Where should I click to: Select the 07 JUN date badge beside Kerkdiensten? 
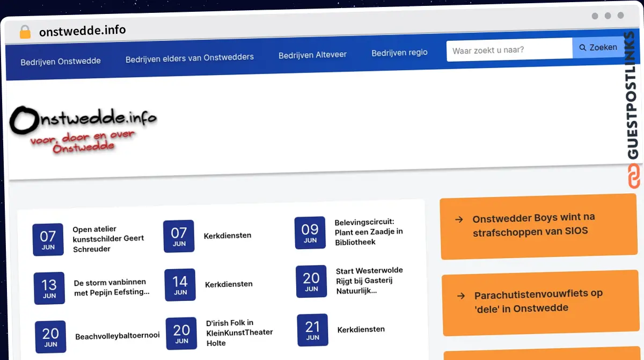coord(179,236)
